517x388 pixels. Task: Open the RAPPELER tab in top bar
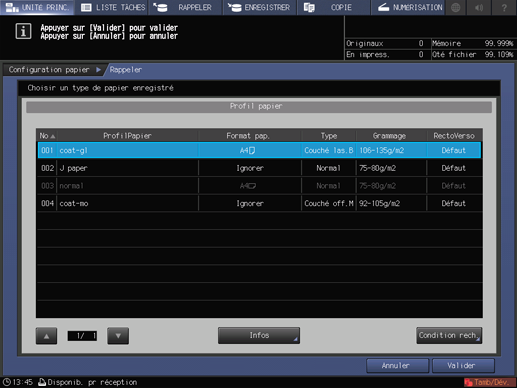click(186, 7)
